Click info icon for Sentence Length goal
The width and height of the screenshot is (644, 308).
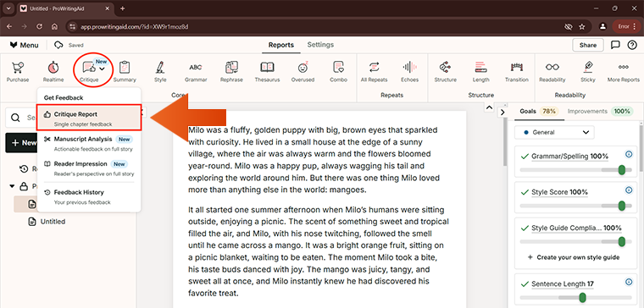click(629, 282)
